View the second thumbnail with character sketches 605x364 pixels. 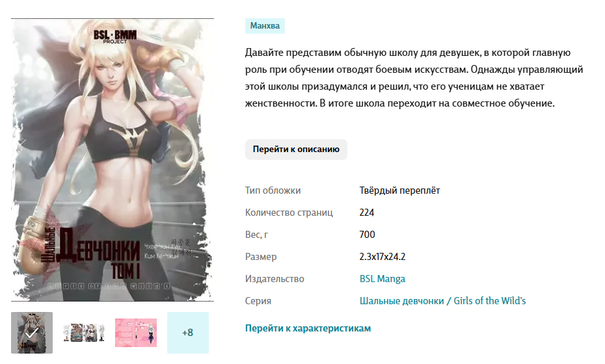pyautogui.click(x=84, y=333)
